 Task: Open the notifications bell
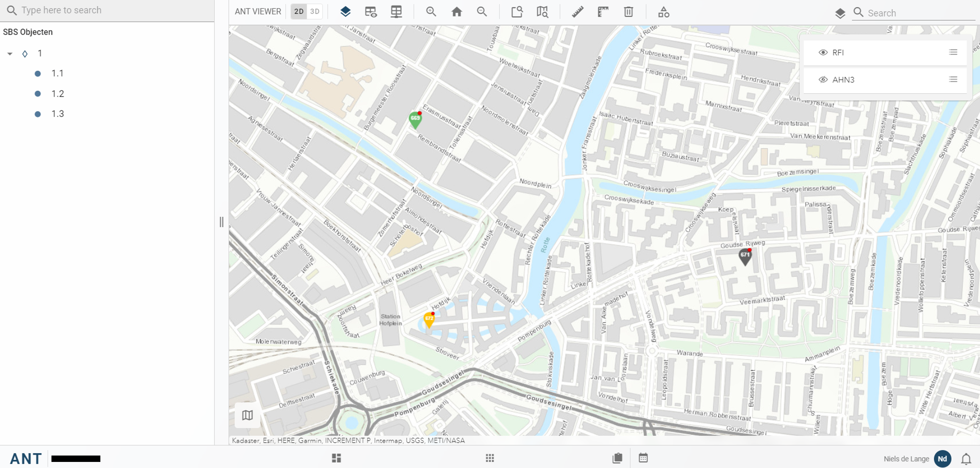click(x=966, y=459)
